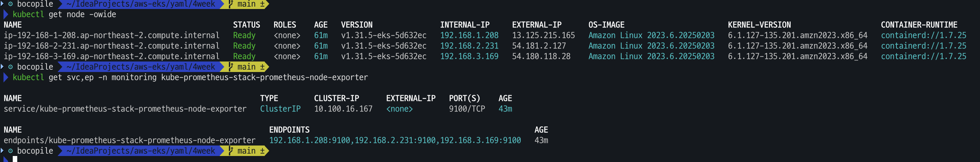This screenshot has width=980, height=162.
Task: Click the ENDPOINTS column header
Action: coord(289,130)
